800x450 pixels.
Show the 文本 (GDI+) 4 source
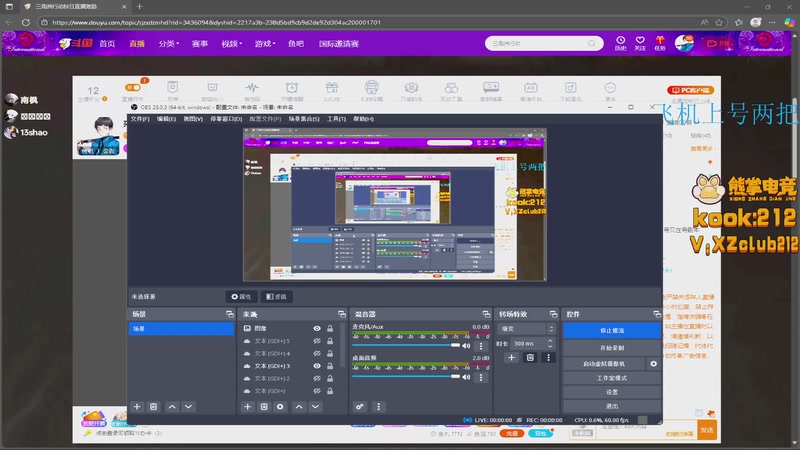click(x=317, y=354)
